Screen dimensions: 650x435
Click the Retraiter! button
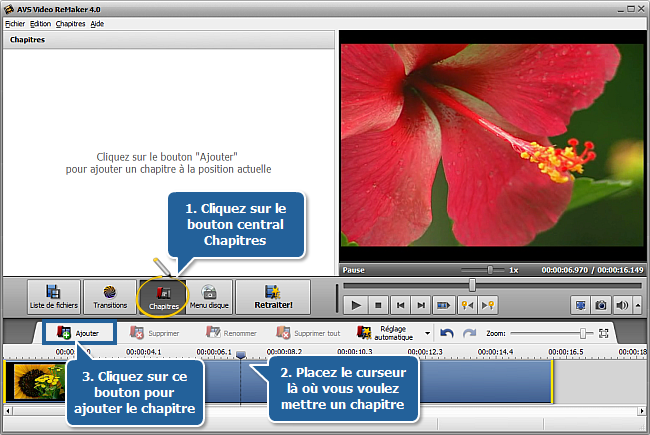pyautogui.click(x=272, y=297)
